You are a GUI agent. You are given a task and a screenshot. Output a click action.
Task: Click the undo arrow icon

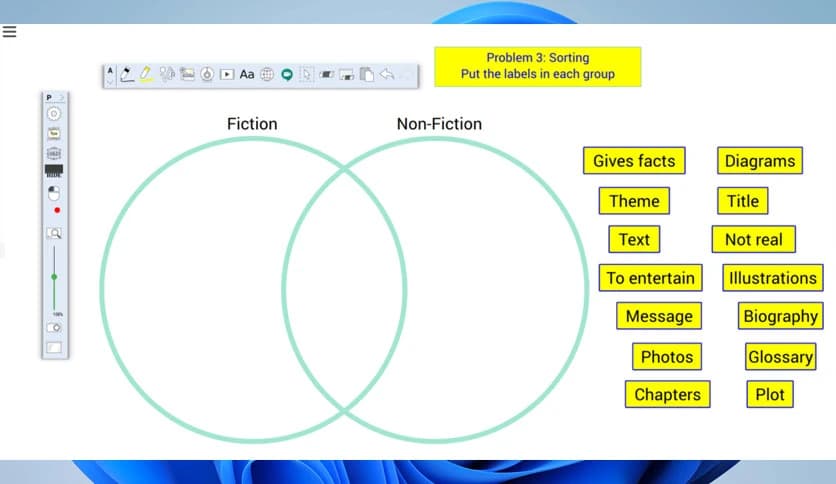click(387, 74)
